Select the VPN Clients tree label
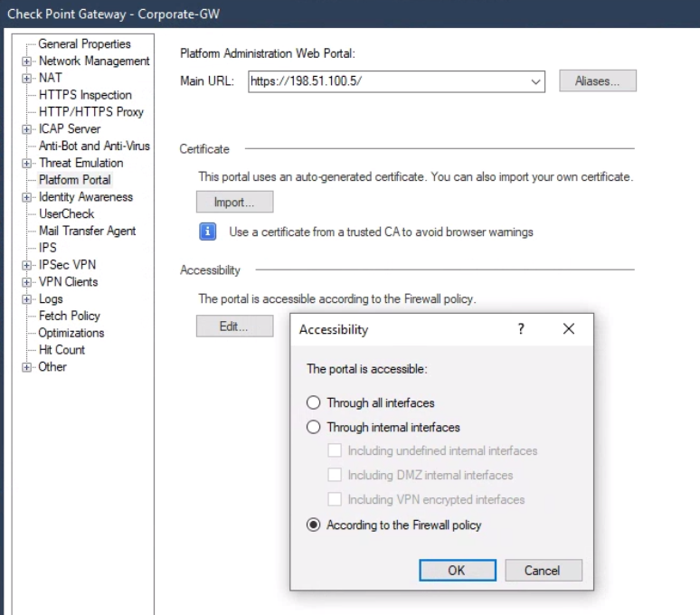The height and width of the screenshot is (615, 700). point(69,281)
